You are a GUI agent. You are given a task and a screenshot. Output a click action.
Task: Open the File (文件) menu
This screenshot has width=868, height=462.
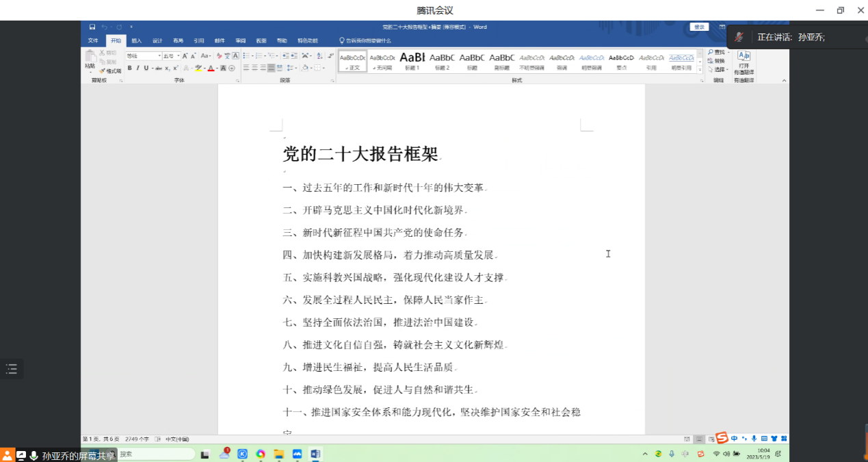[x=93, y=40]
